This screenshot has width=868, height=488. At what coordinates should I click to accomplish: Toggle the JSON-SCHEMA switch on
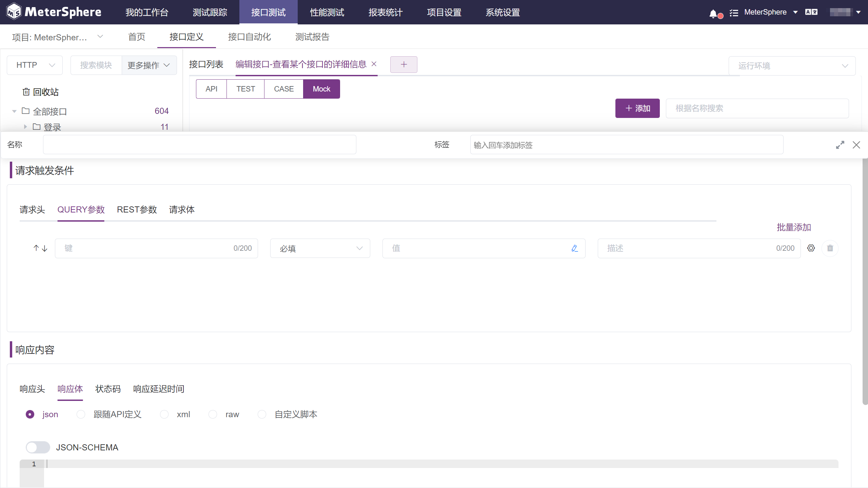(x=37, y=447)
